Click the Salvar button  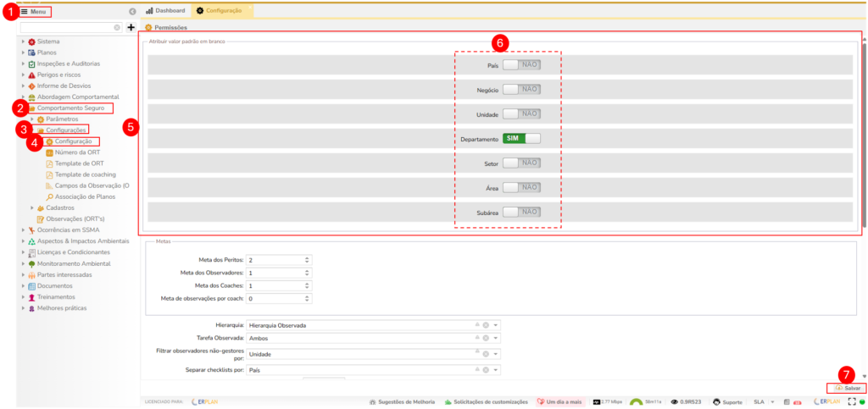click(x=848, y=388)
